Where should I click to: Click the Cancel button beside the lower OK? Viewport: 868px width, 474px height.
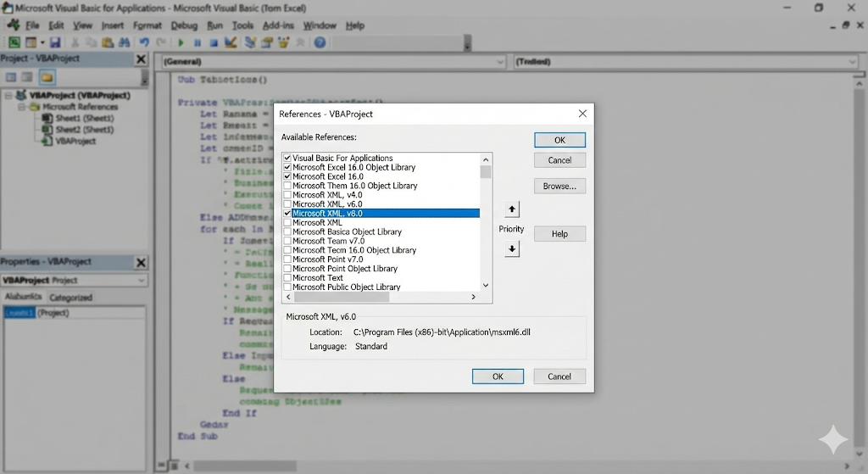coord(559,376)
